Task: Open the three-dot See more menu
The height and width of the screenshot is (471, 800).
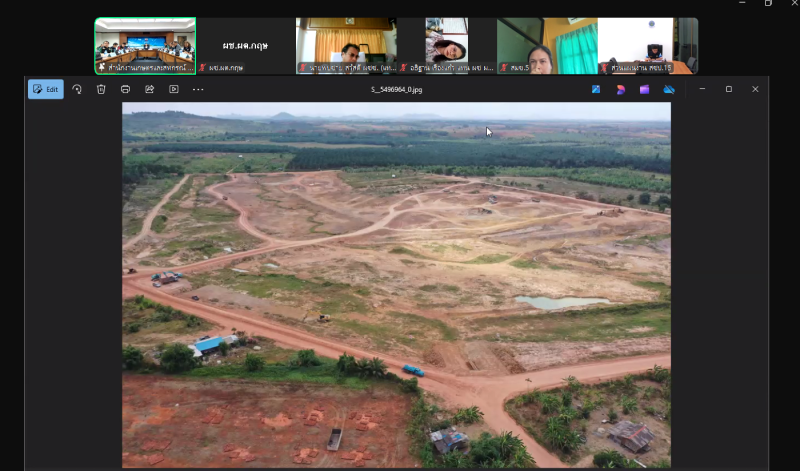Action: pos(198,89)
